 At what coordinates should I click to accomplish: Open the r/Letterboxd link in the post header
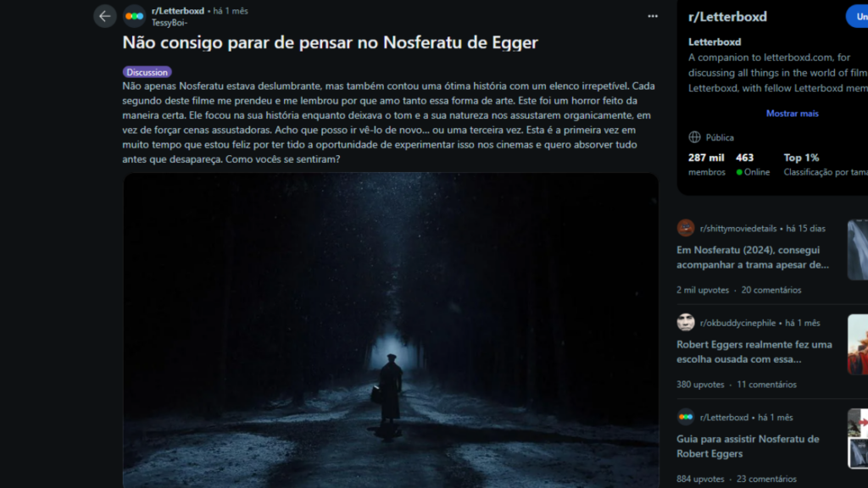point(178,10)
